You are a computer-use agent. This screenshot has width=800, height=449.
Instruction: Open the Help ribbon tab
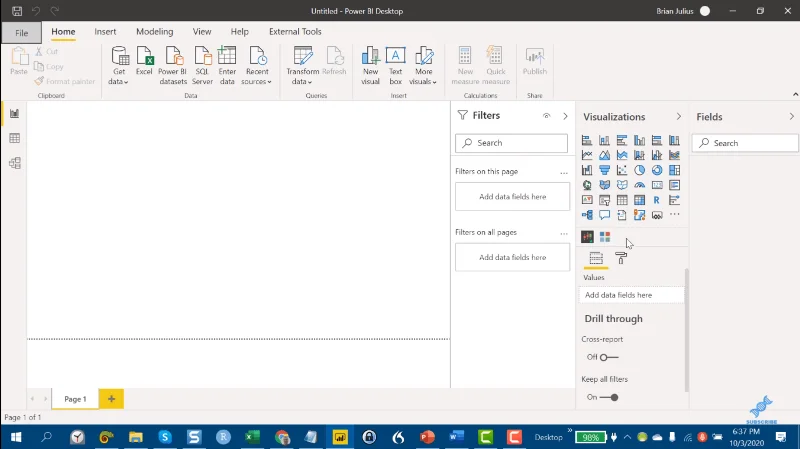(239, 32)
